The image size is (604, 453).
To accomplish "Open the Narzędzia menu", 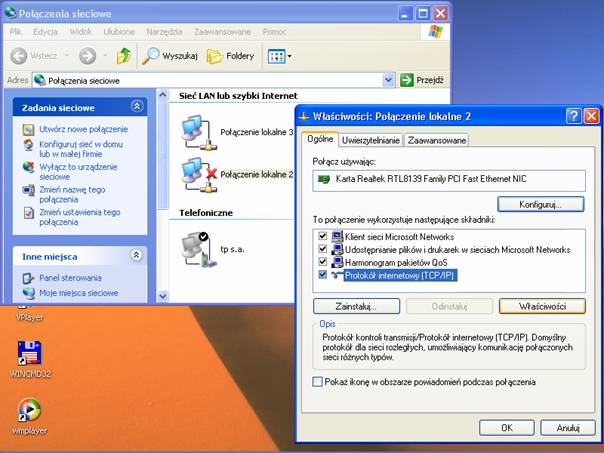I will tap(164, 32).
